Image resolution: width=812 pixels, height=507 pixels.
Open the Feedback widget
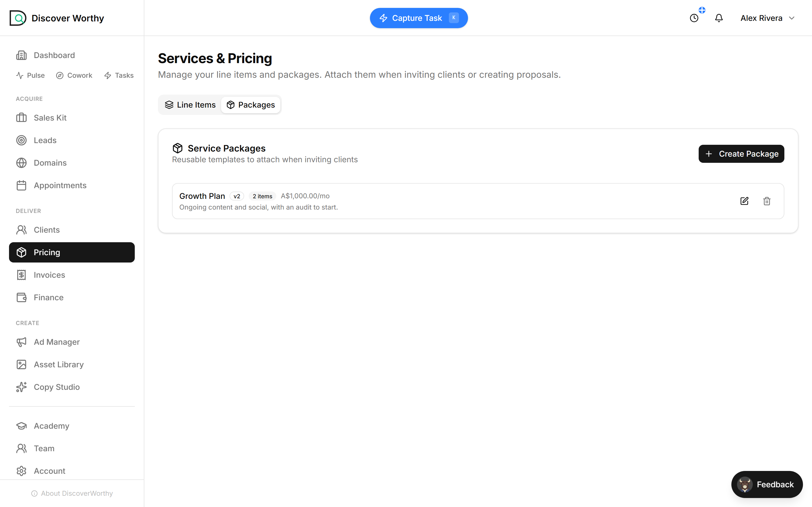(767, 484)
